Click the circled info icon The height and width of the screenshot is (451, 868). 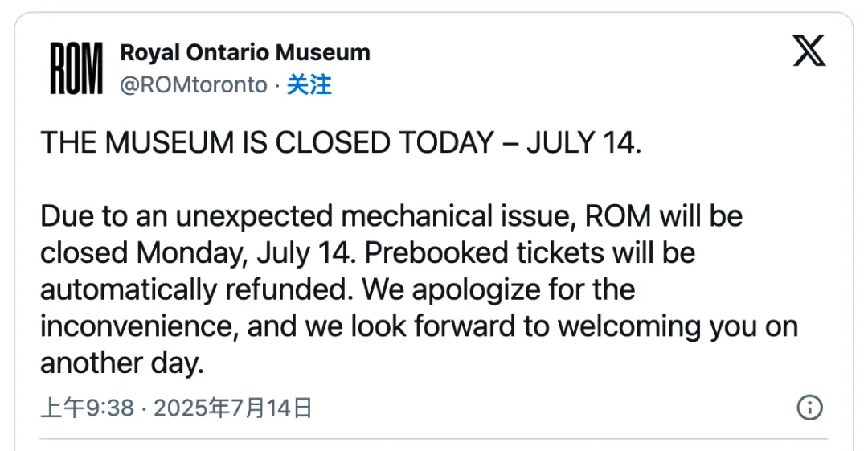(809, 408)
